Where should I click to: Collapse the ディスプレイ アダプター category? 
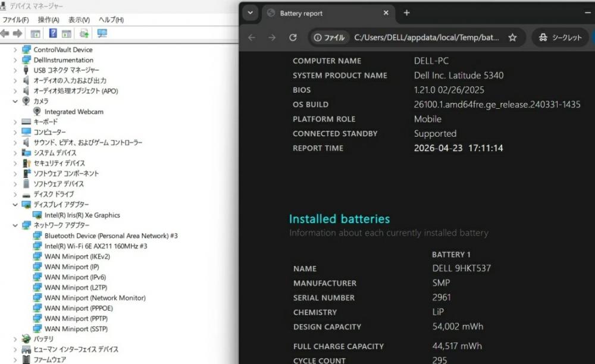pyautogui.click(x=15, y=205)
